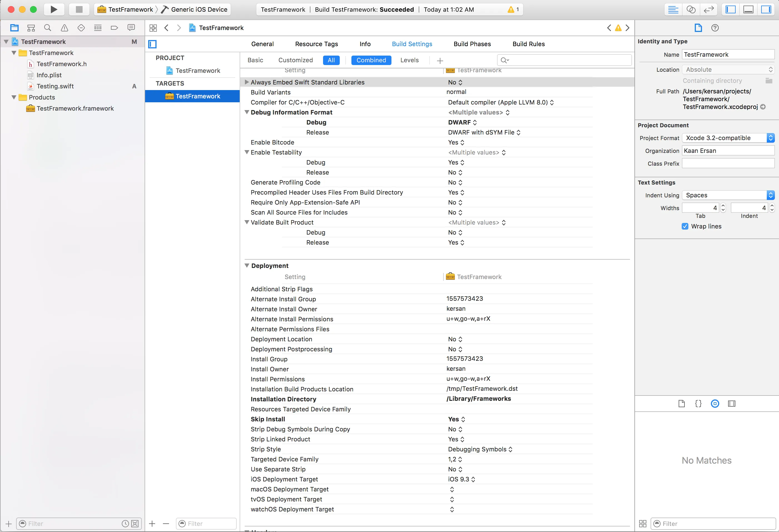Toggle the bottom debug area panel
This screenshot has width=779, height=532.
coord(748,9)
